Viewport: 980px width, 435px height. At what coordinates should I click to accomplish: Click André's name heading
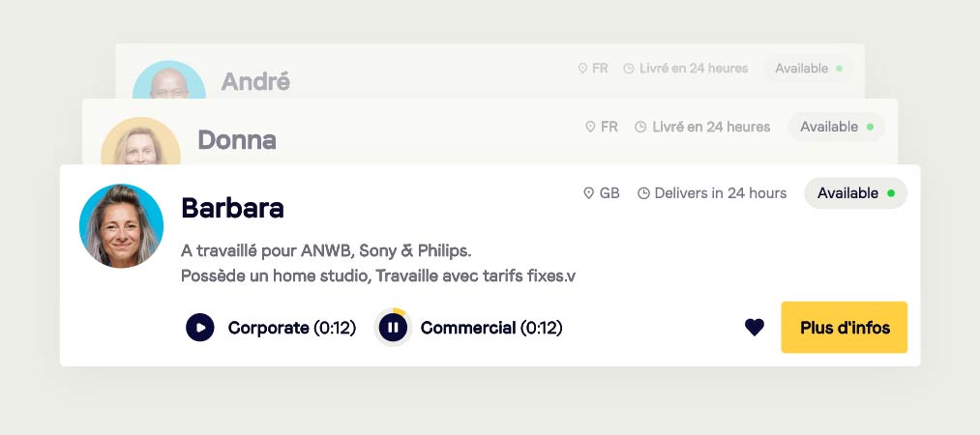pos(255,81)
